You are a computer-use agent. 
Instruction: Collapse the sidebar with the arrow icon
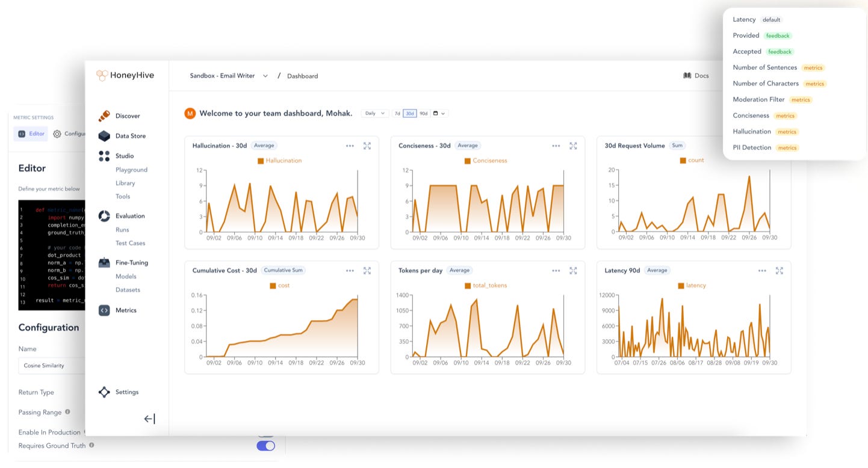(149, 419)
